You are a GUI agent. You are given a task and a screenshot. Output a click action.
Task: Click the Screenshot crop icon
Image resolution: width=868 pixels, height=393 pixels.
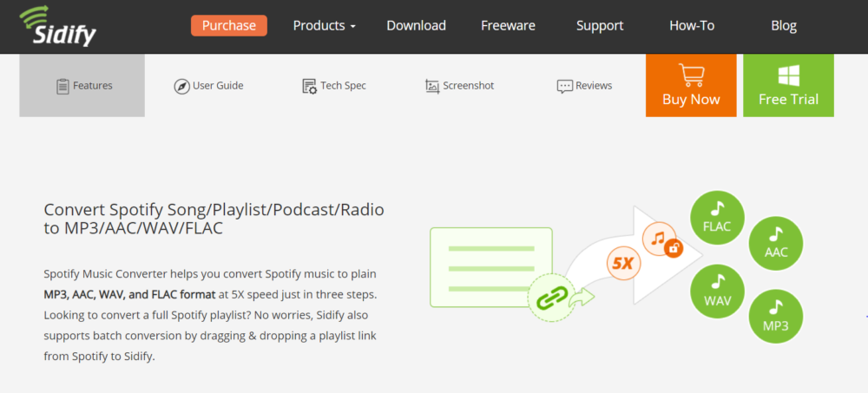coord(432,87)
